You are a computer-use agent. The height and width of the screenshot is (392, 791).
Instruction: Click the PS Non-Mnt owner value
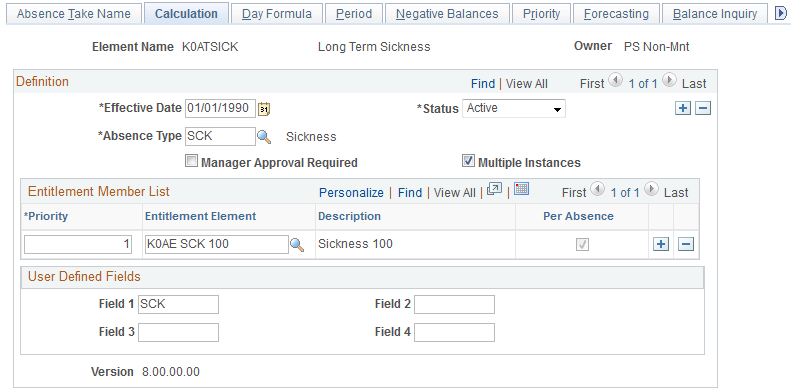tap(656, 47)
